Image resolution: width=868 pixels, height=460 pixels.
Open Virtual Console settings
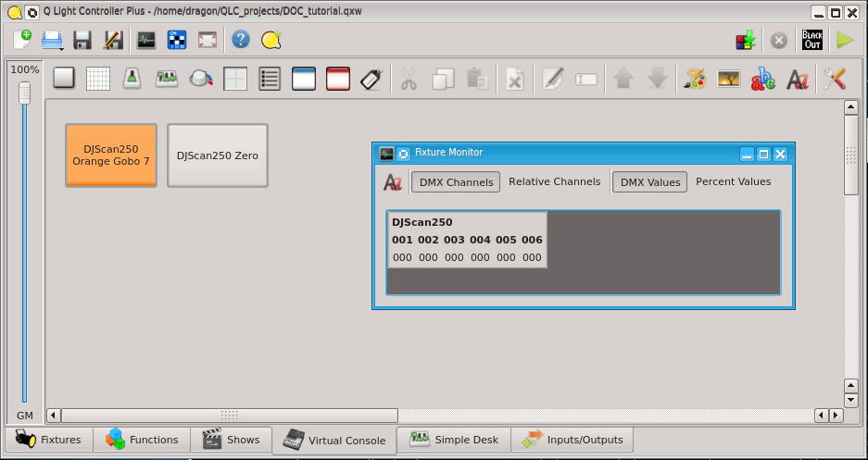pos(834,79)
